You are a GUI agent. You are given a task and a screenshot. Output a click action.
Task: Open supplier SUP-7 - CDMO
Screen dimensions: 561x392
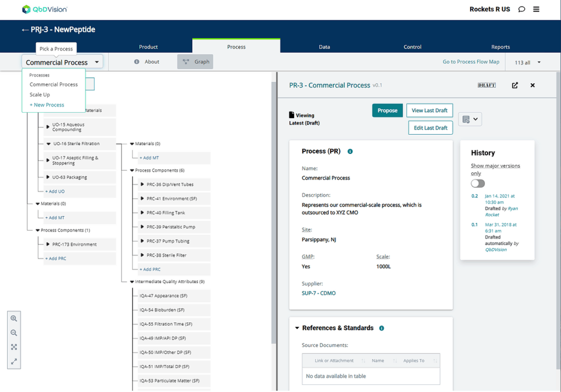pos(319,293)
